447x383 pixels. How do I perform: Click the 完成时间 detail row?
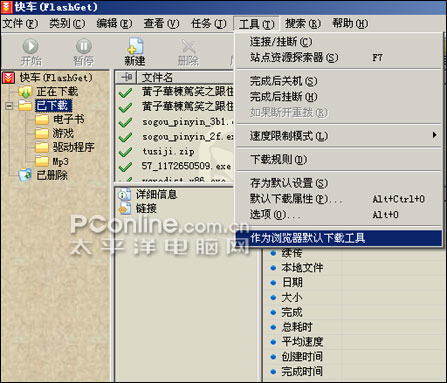click(x=302, y=371)
